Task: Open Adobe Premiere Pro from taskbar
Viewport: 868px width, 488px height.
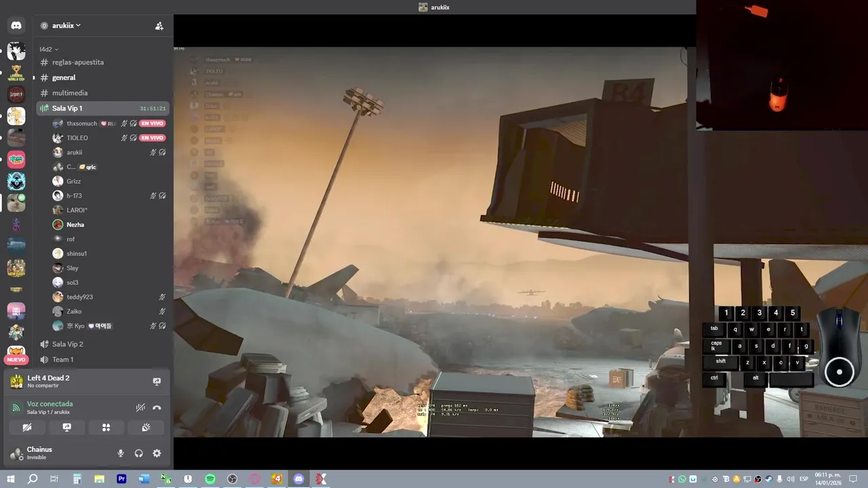Action: coord(121,479)
